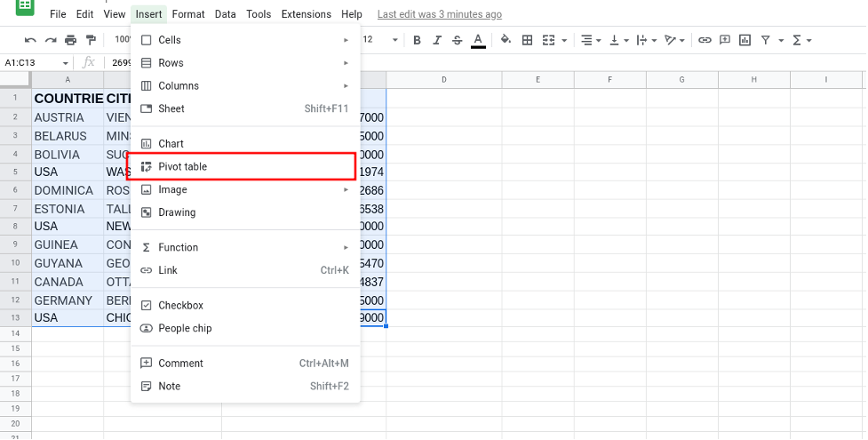Viewport: 868px width, 440px height.
Task: Open the functions sigma dropdown
Action: tap(801, 40)
